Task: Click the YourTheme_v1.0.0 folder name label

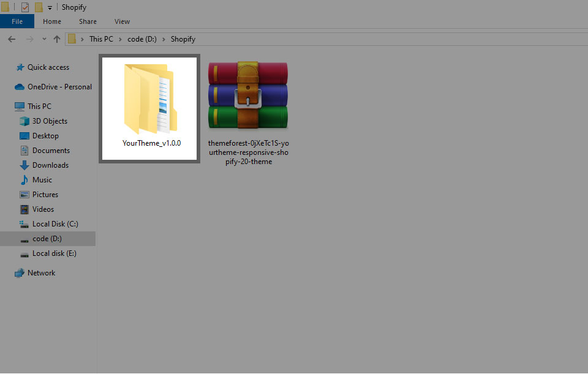Action: [151, 143]
